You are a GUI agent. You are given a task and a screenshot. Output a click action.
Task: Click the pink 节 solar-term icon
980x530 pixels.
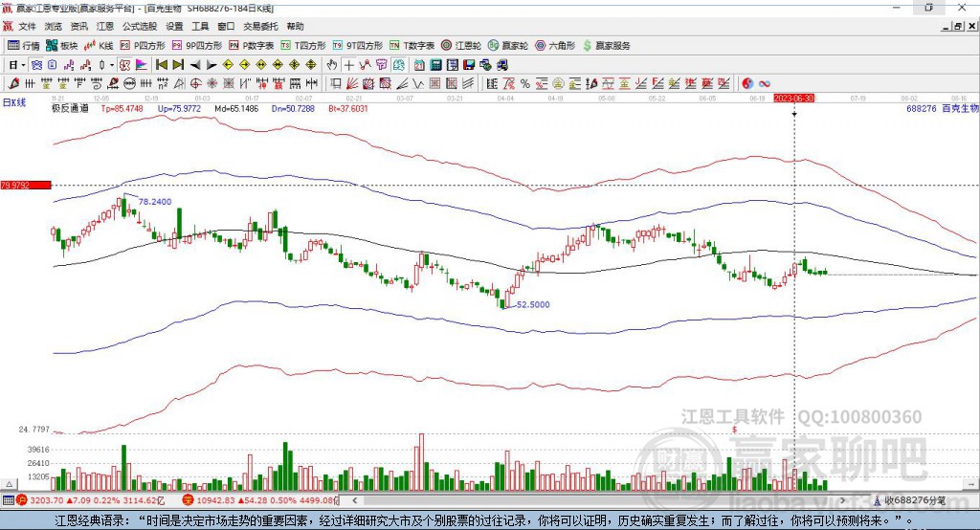point(382,65)
